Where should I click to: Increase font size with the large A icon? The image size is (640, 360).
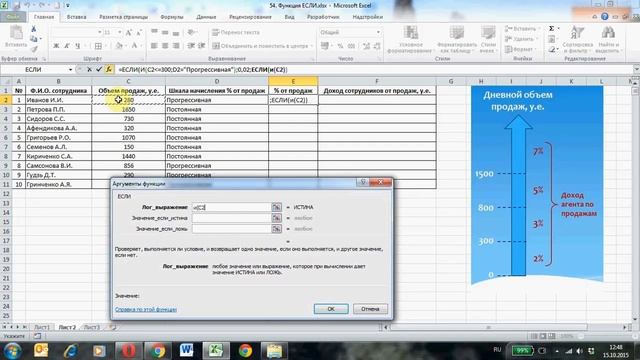click(129, 32)
